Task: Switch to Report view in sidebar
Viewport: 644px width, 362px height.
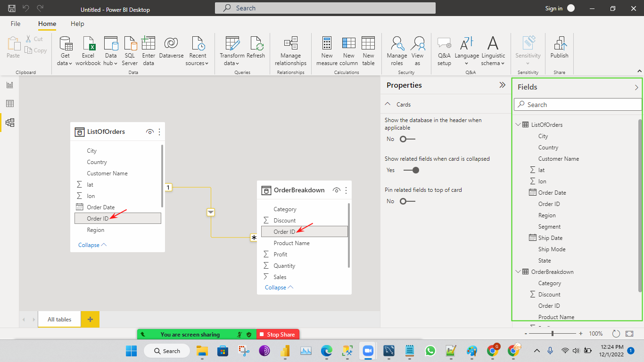Action: point(10,85)
